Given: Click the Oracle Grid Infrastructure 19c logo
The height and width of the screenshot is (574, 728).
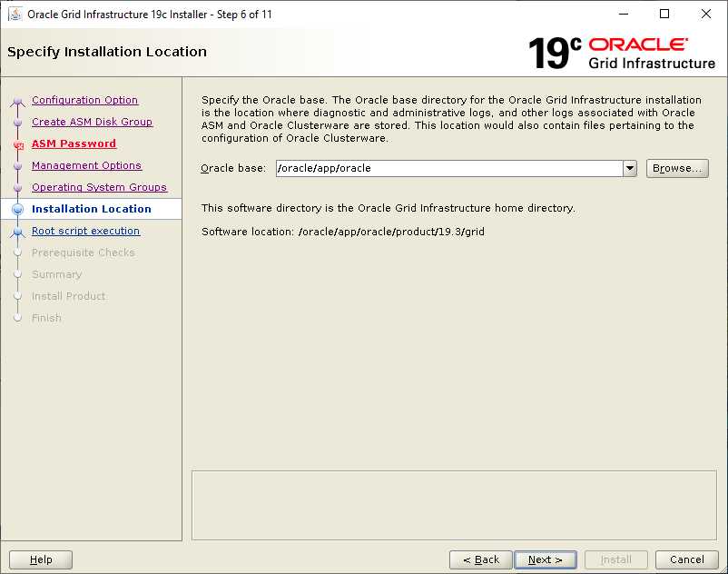Looking at the screenshot, I should click(x=621, y=53).
